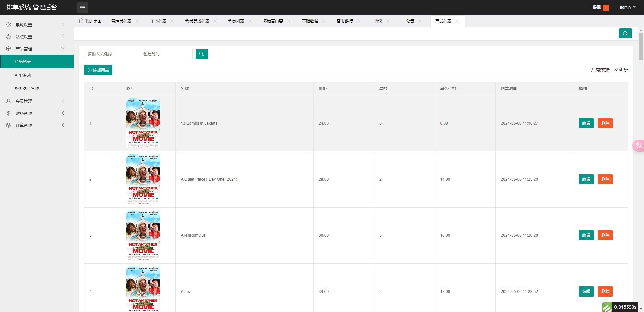Delete the AlienRomulus product
Image resolution: width=644 pixels, height=312 pixels.
click(605, 235)
